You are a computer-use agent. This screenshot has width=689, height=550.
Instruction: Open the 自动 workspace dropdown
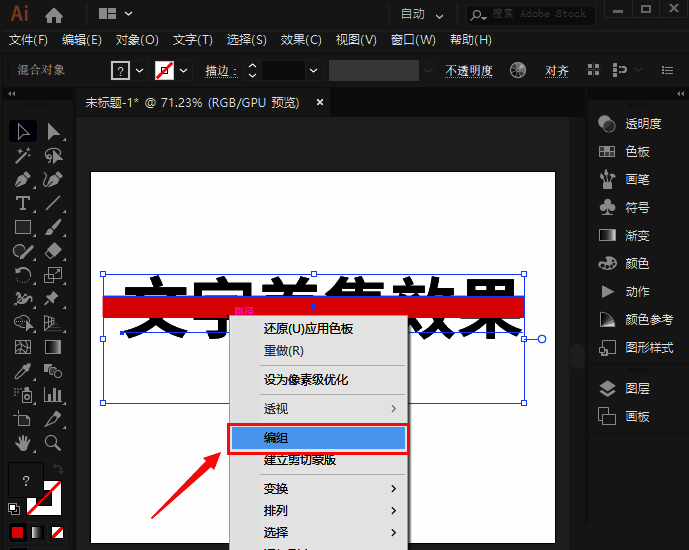(422, 14)
